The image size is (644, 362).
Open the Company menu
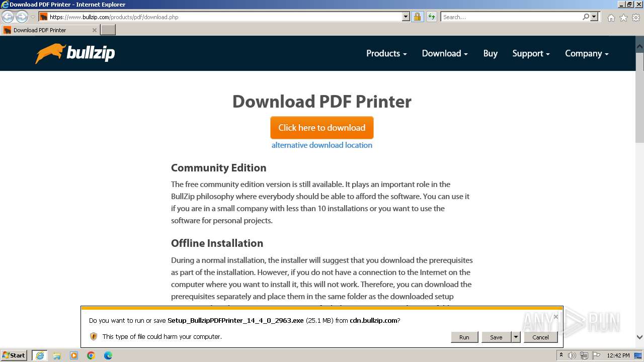coord(587,53)
